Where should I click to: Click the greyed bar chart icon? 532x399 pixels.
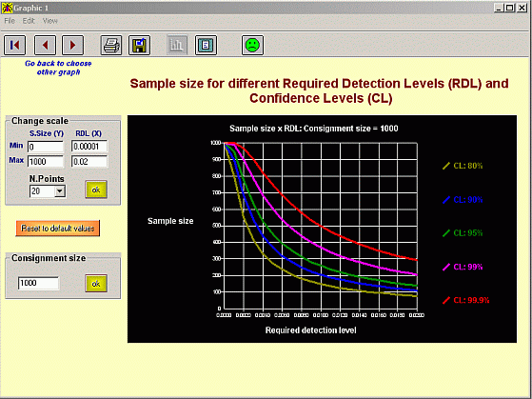click(x=177, y=45)
